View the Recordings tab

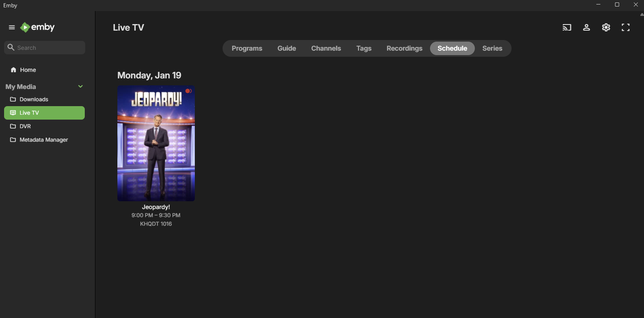pyautogui.click(x=405, y=48)
